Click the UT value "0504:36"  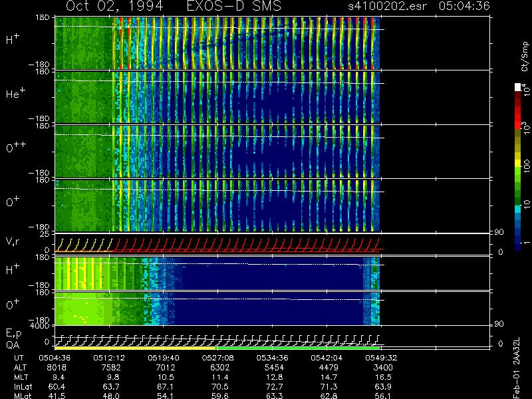55,358
